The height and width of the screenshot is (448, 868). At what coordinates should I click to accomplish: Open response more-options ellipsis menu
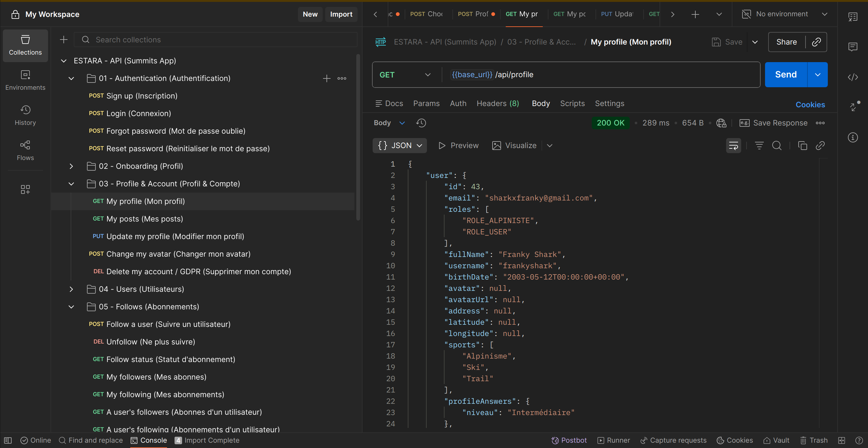pos(820,123)
